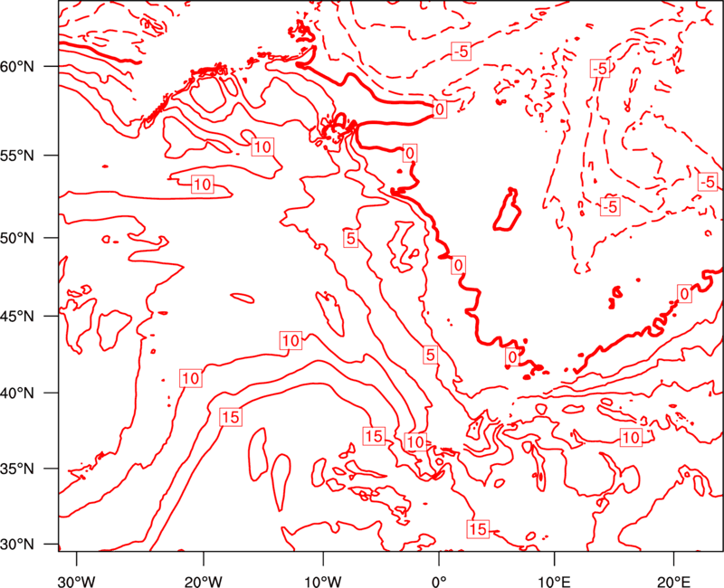724x588 pixels.
Task: Click the topmost 10 contour label
Action: (x=262, y=147)
